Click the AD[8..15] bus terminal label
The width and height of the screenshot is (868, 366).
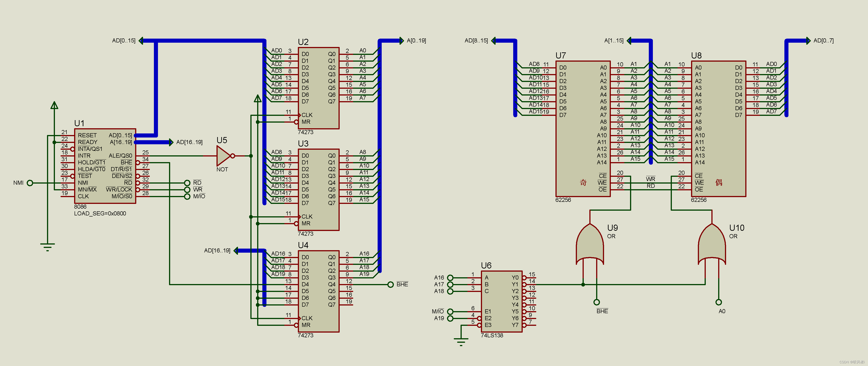[x=476, y=41]
